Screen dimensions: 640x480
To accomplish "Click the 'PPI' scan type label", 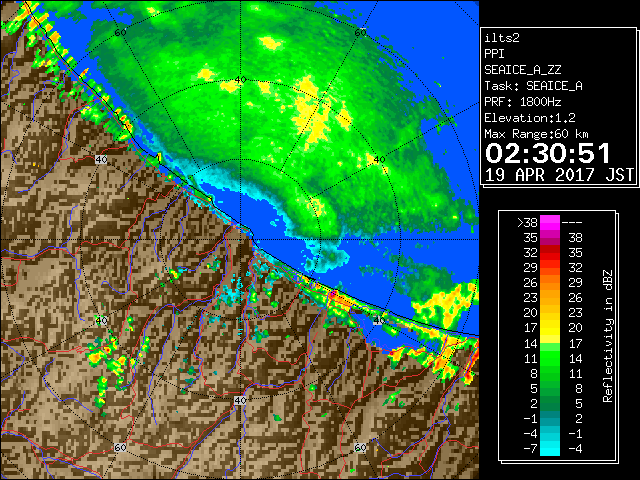I will (494, 54).
